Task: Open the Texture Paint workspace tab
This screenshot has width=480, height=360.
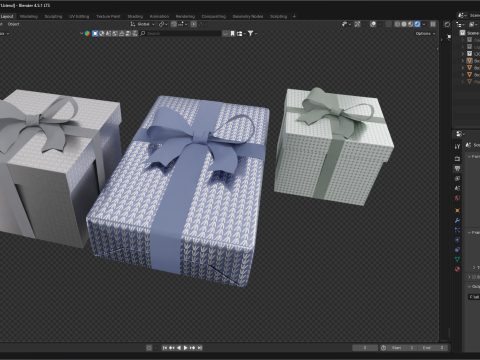Action: coord(108,16)
